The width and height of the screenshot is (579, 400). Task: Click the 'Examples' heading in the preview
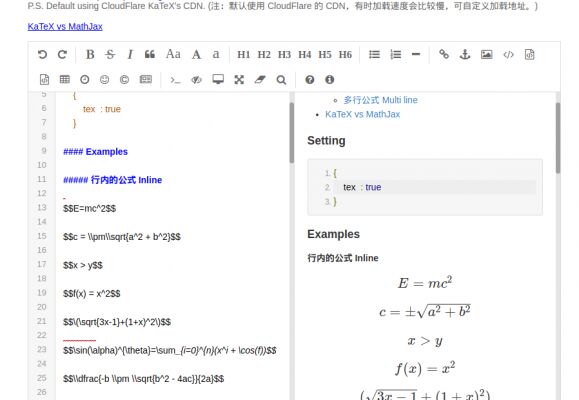[333, 234]
